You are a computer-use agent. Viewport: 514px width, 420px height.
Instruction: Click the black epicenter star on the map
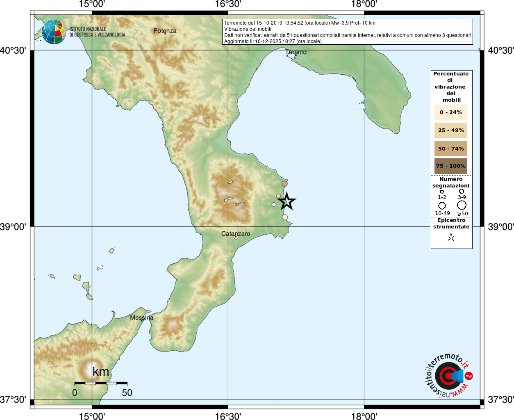(287, 201)
